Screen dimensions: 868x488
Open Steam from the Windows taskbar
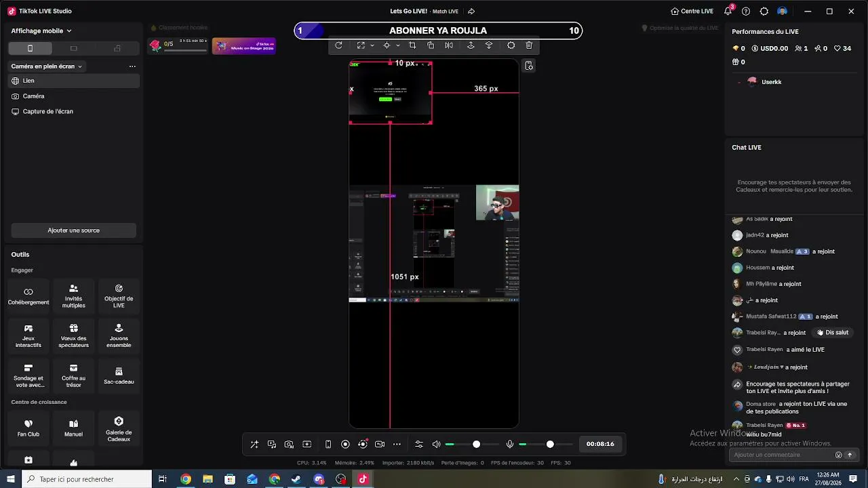tap(296, 479)
